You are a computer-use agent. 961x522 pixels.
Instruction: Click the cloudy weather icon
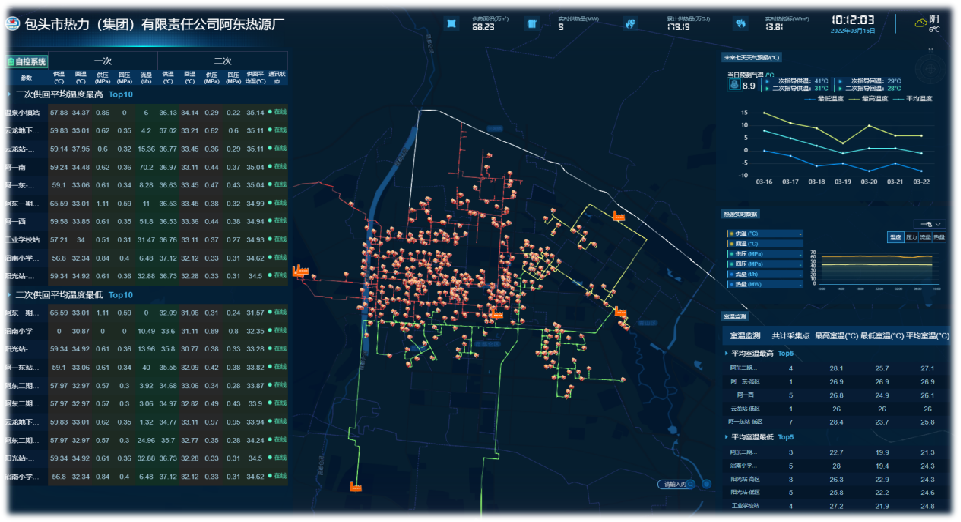tap(920, 22)
